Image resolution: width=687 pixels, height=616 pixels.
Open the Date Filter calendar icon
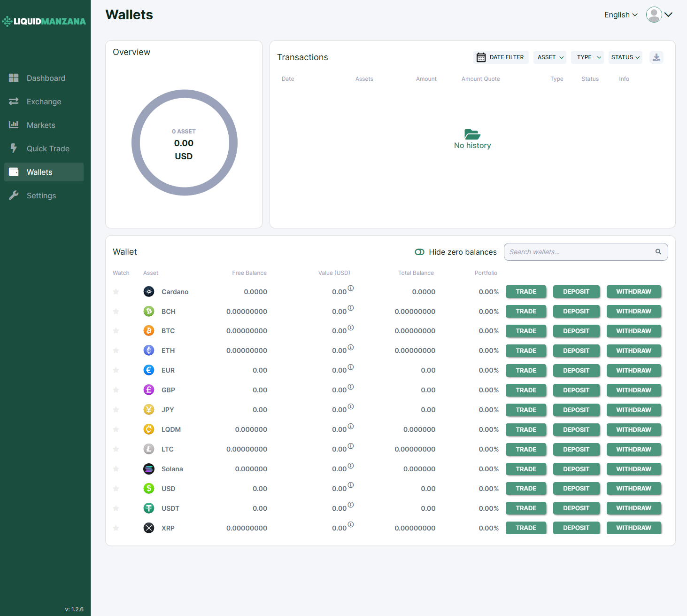click(x=481, y=57)
